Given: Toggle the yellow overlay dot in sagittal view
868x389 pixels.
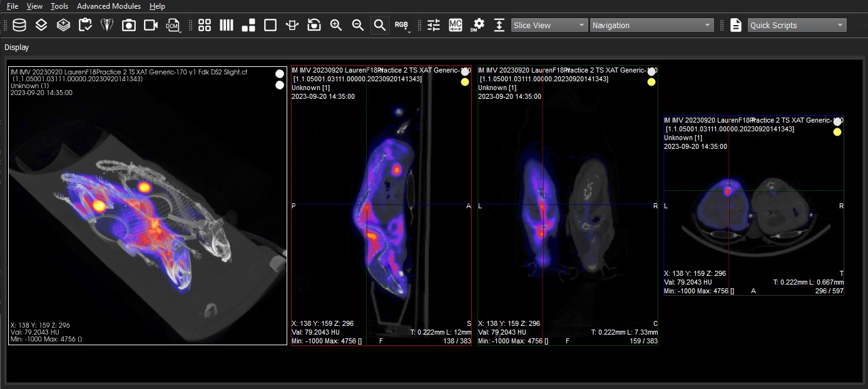Looking at the screenshot, I should [x=465, y=82].
